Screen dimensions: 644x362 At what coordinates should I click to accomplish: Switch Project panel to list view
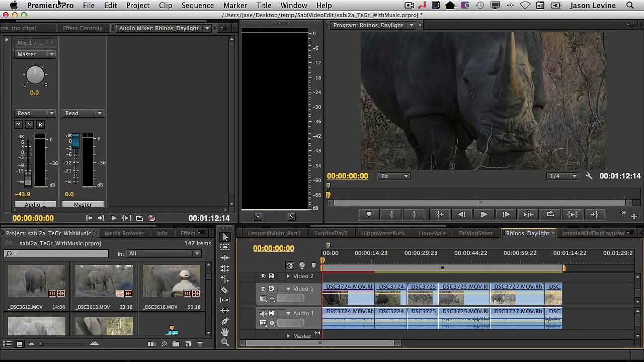point(7,344)
